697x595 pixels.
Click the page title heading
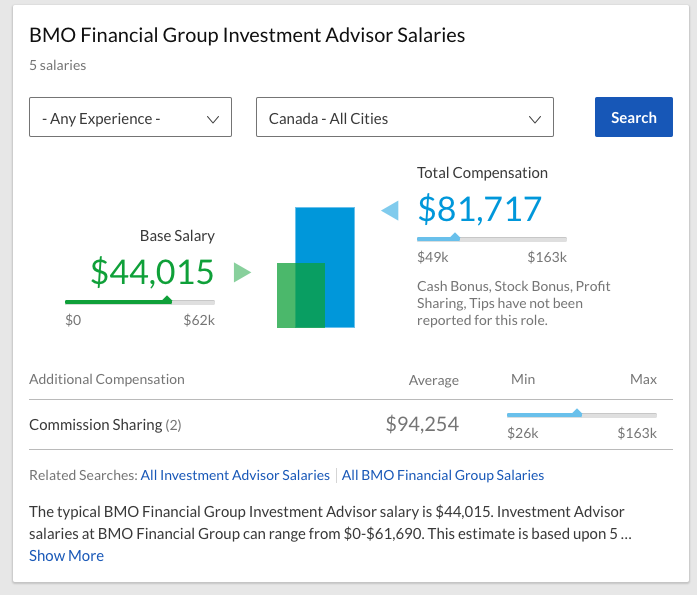pos(247,35)
